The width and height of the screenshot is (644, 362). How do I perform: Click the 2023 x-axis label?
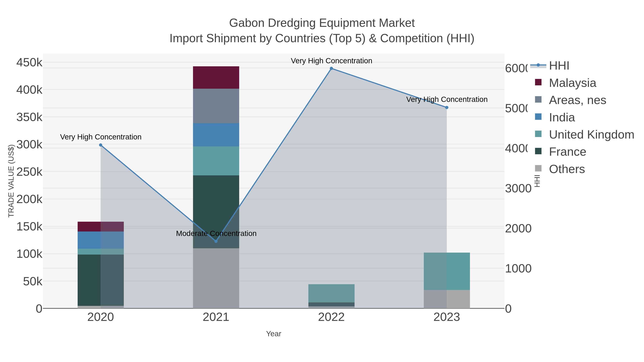click(x=447, y=317)
